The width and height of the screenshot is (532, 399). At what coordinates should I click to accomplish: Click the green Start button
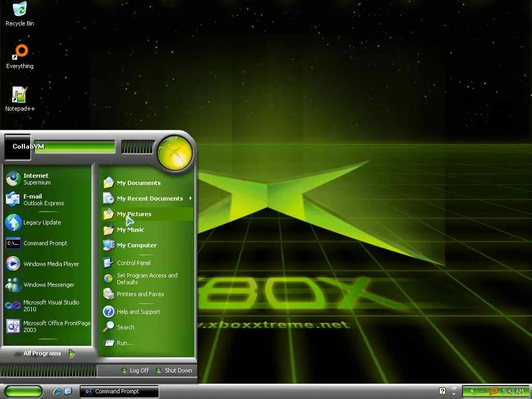[23, 391]
